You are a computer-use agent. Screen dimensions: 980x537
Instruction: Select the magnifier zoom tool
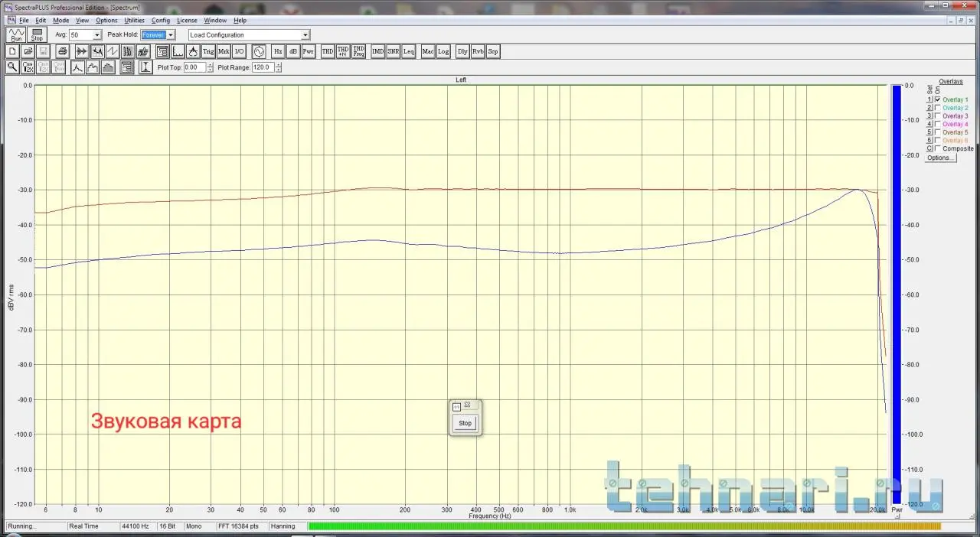coord(12,67)
